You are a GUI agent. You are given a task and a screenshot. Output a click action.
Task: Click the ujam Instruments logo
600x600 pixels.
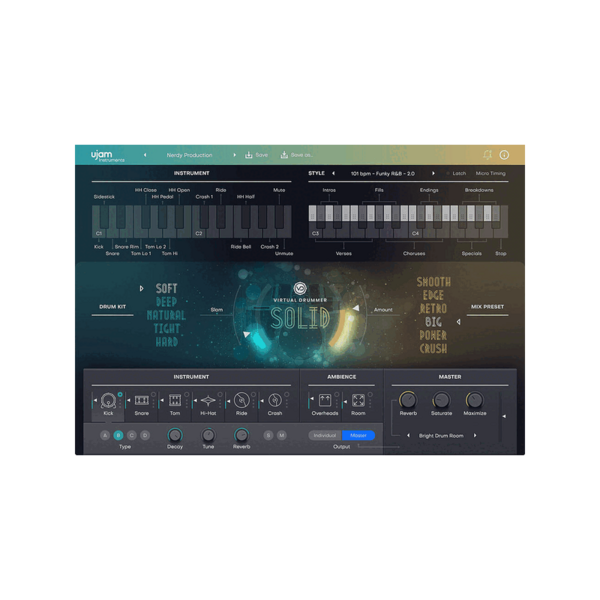108,156
